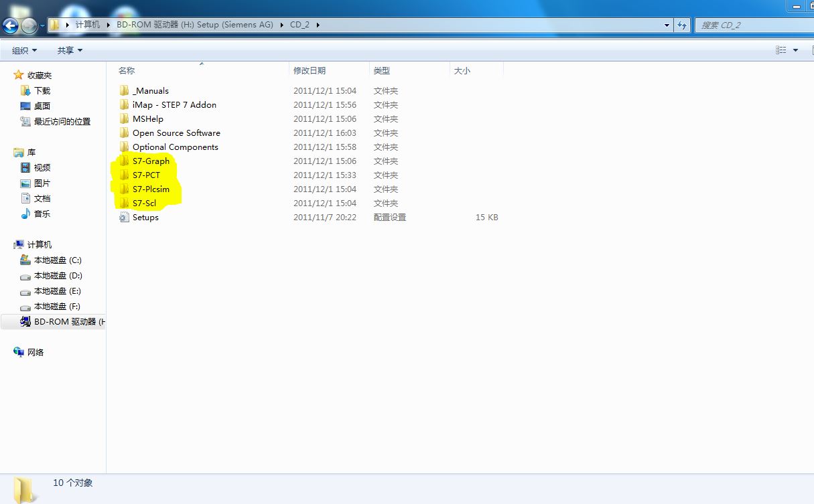
Task: Open 本地磁盘 (F:) in the navigation pane
Action: pos(58,306)
